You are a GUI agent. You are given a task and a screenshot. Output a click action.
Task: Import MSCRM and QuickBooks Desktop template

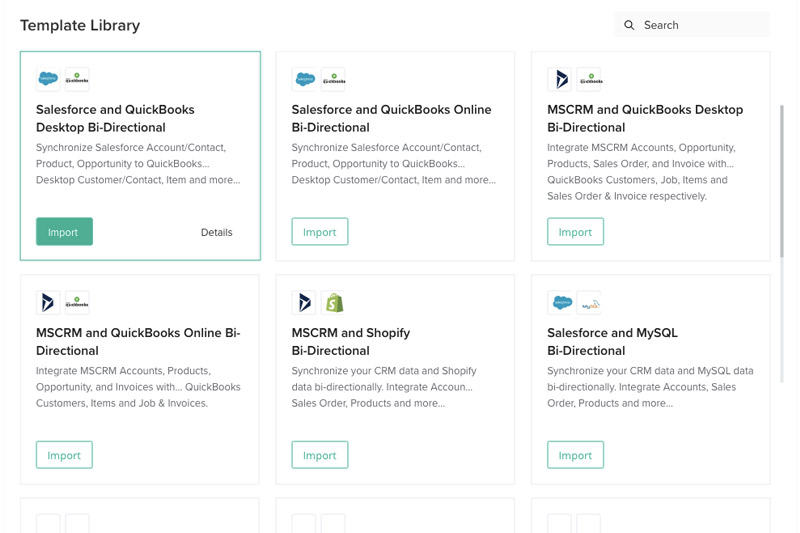575,232
